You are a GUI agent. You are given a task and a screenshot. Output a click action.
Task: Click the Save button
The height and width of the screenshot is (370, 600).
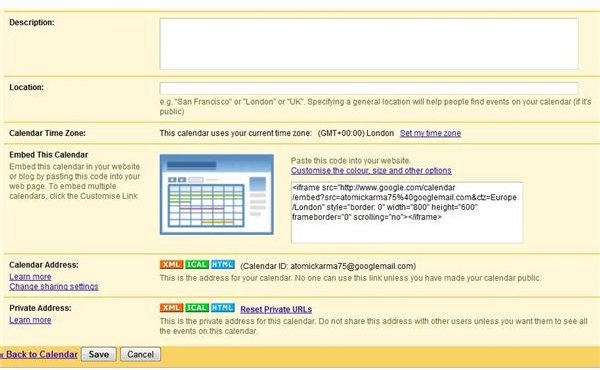tap(99, 354)
